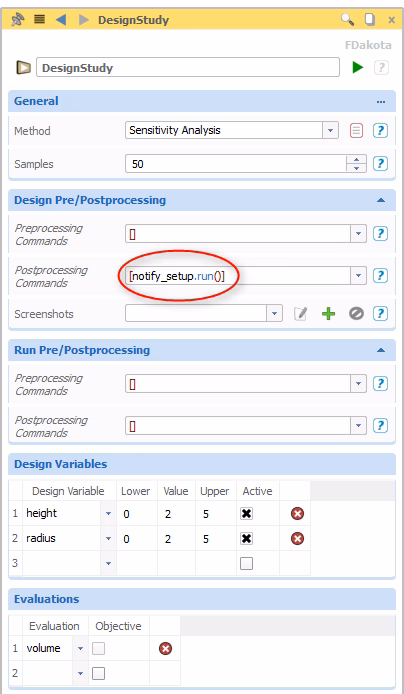This screenshot has height=694, width=404.
Task: Open Method settings list icon
Action: pyautogui.click(x=356, y=131)
